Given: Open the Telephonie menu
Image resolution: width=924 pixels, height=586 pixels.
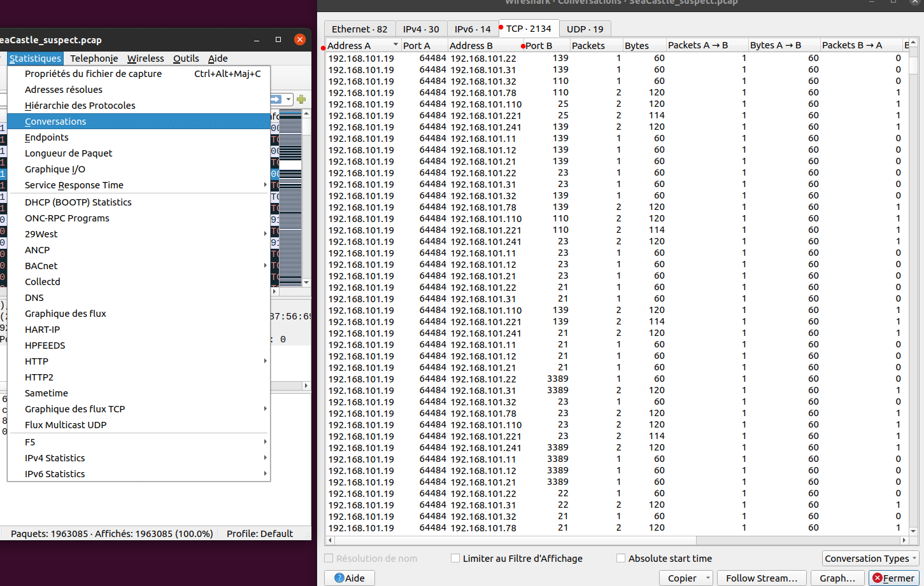Looking at the screenshot, I should pyautogui.click(x=94, y=59).
